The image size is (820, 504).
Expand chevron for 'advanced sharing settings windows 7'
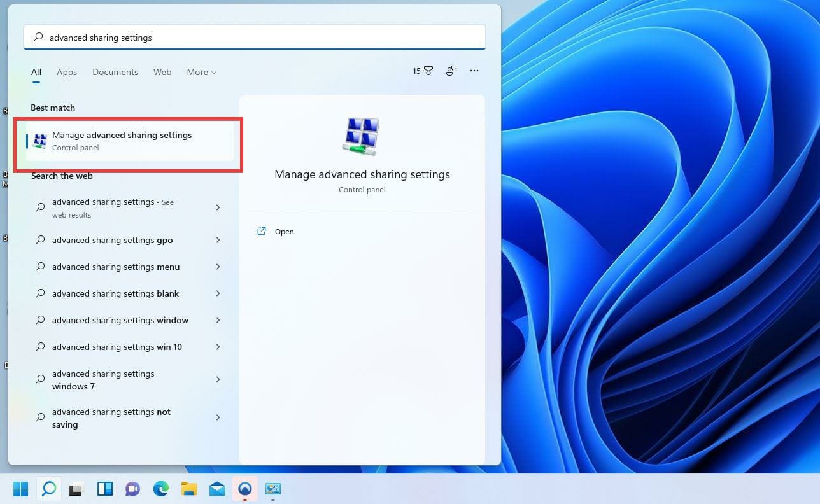(218, 379)
